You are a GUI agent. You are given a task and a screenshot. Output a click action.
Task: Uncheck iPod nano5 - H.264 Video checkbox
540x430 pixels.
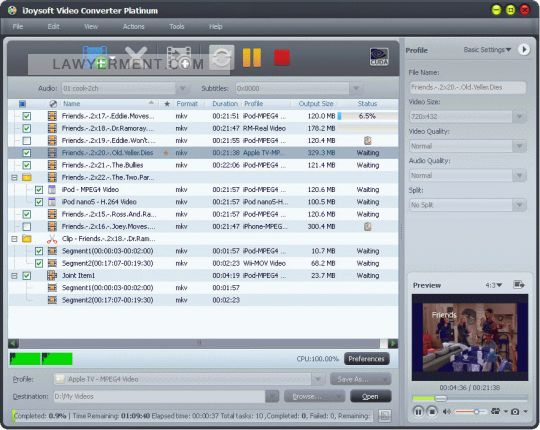(39, 202)
